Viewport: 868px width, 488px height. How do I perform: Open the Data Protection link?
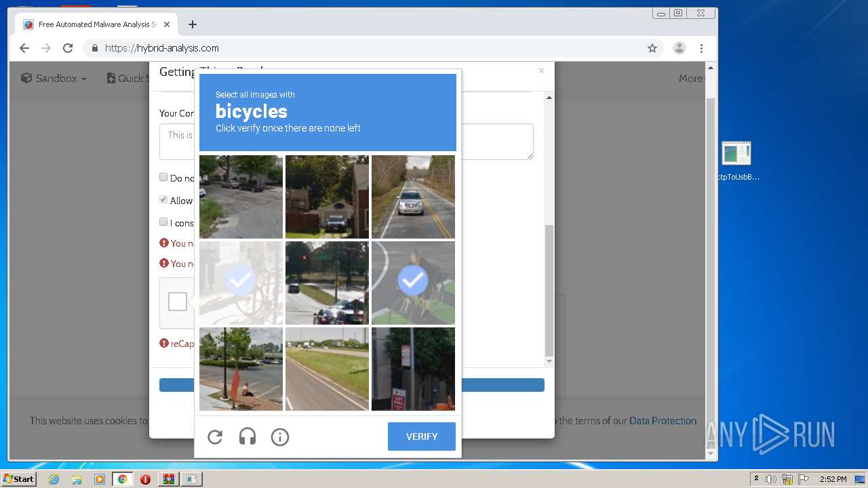[x=663, y=420]
